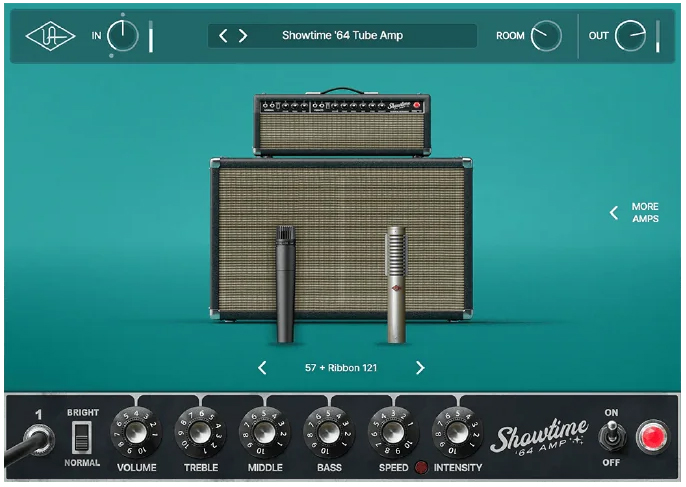This screenshot has height=487, width=686.
Task: Select the Showtime amp head image
Action: click(x=342, y=124)
